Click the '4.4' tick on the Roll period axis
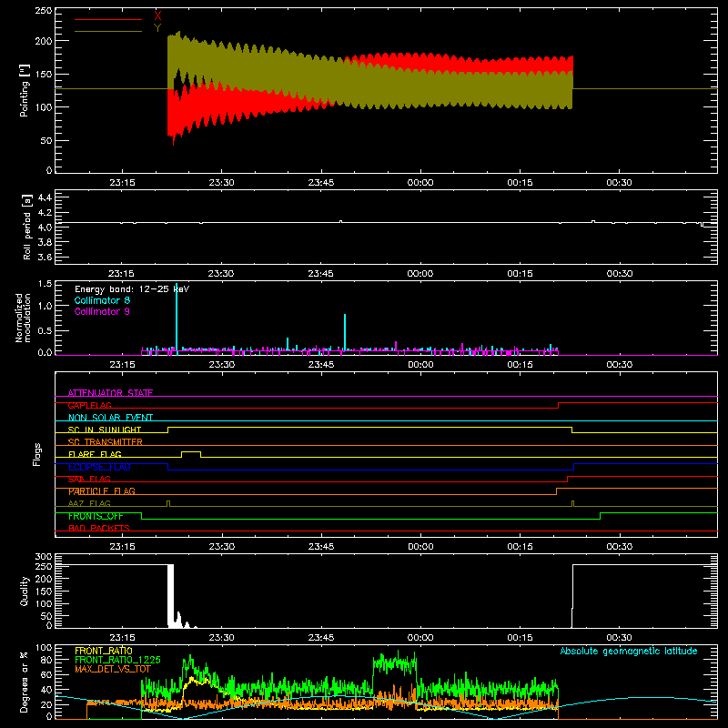This screenshot has width=728, height=728. click(x=45, y=197)
